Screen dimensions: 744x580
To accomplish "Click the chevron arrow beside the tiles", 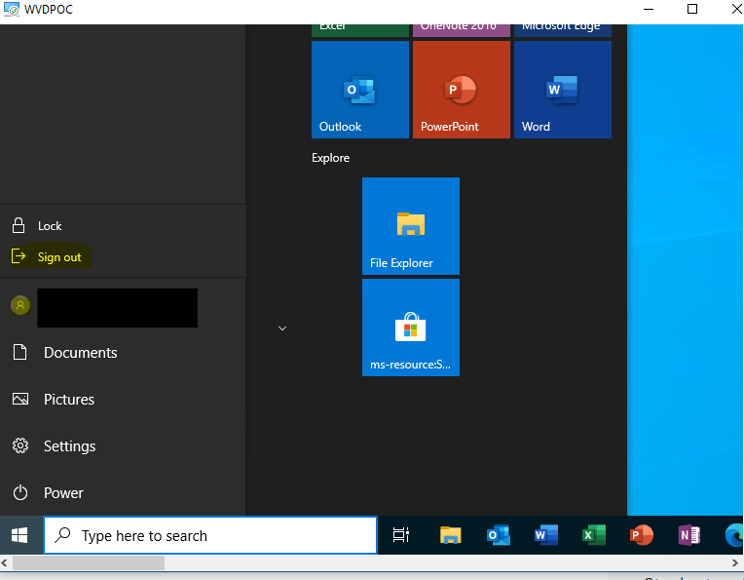I will [282, 328].
